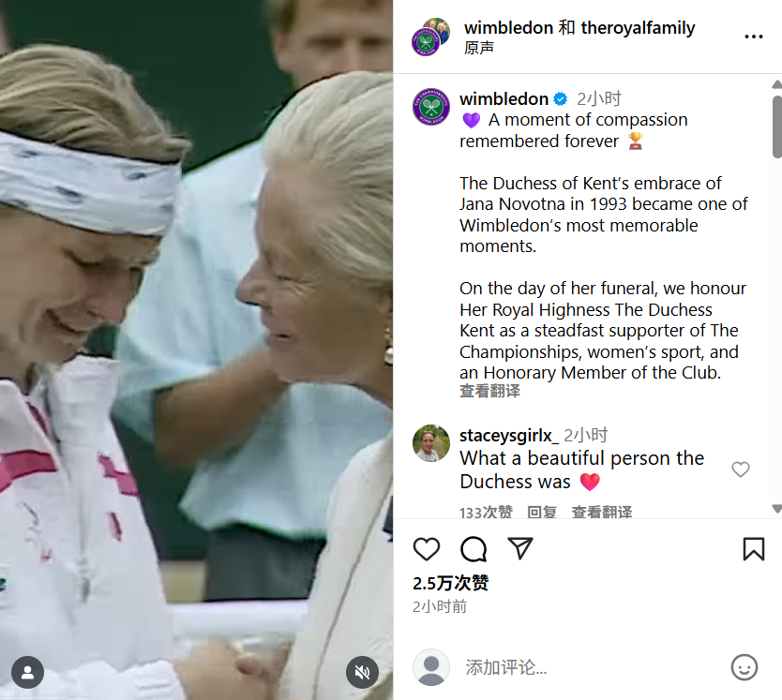Open comments via the speech bubble icon

474,549
